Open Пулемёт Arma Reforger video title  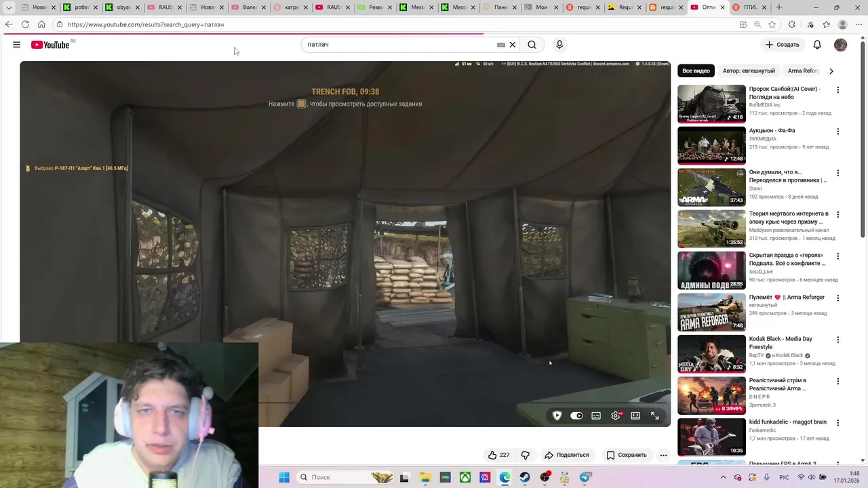click(x=787, y=297)
